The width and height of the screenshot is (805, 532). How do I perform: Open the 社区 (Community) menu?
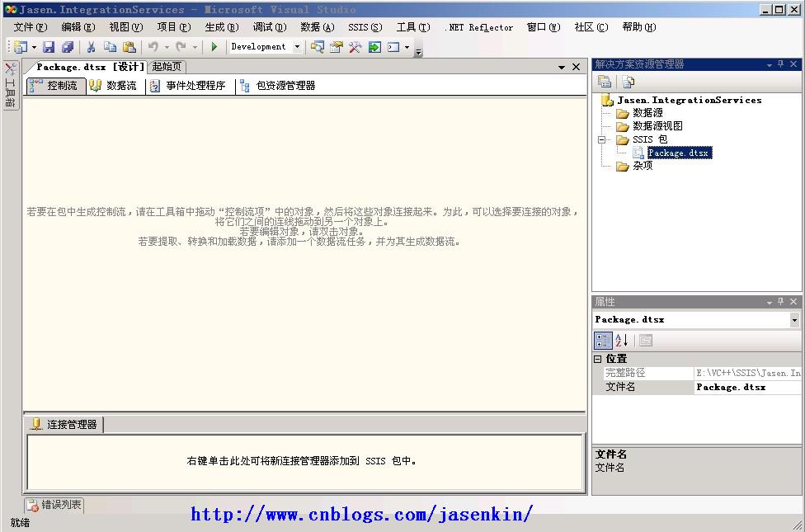tap(591, 27)
